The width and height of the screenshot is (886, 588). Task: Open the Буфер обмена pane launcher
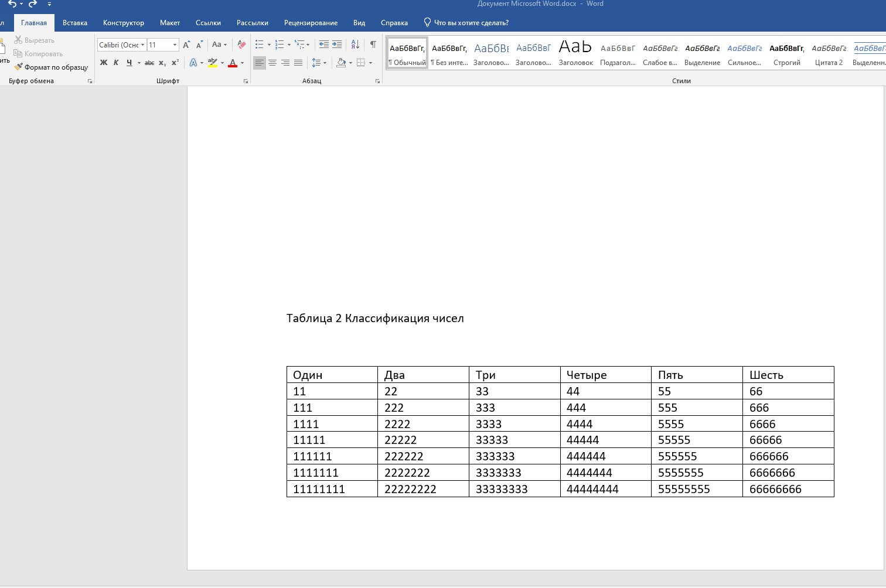pos(90,81)
